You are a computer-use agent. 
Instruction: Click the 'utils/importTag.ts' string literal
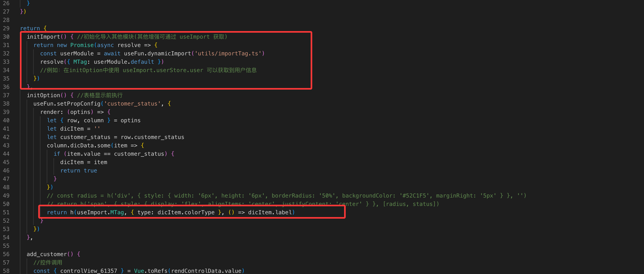click(x=228, y=54)
